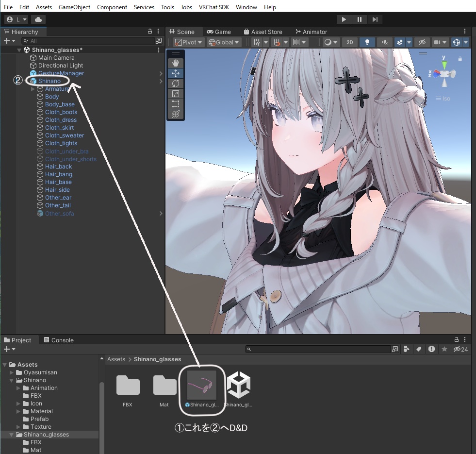
Task: Click the favorites star icon
Action: [x=444, y=349]
